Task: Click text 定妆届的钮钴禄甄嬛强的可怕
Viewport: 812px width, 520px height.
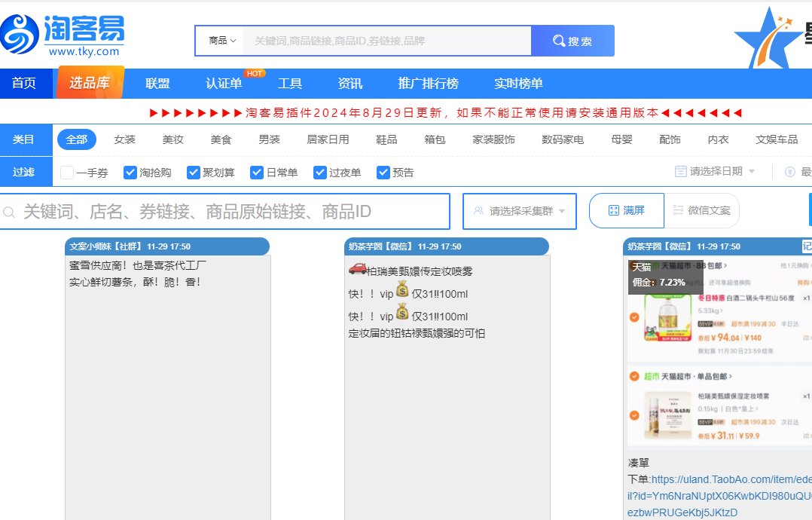Action: [x=417, y=333]
